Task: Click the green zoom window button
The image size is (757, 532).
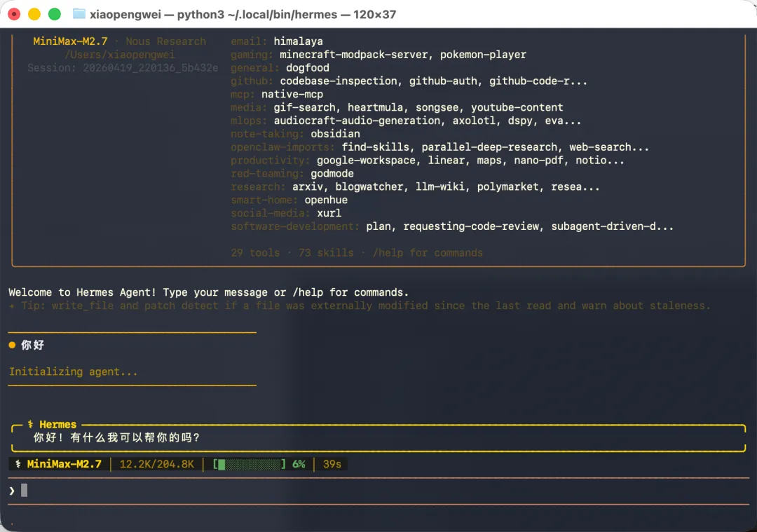Action: click(55, 14)
